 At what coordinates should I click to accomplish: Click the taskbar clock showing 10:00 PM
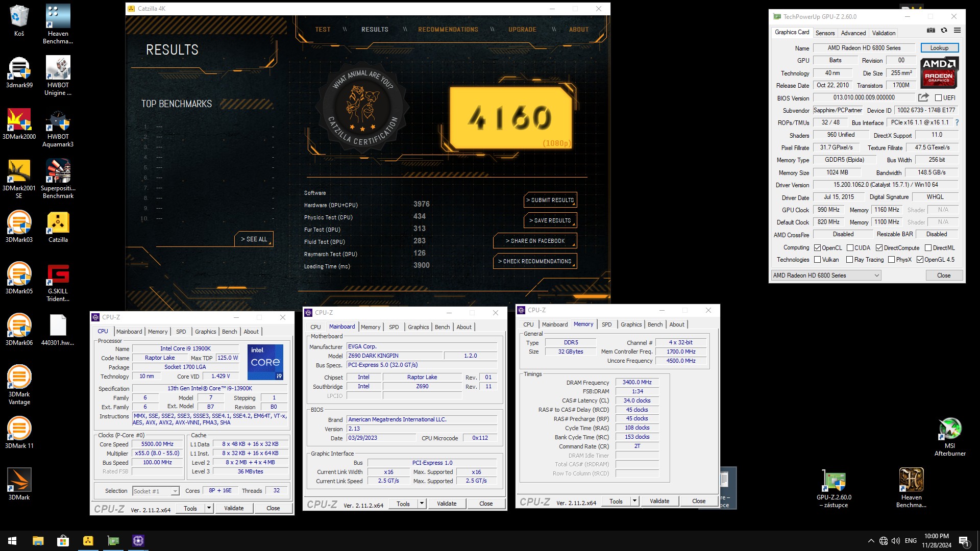tap(936, 541)
